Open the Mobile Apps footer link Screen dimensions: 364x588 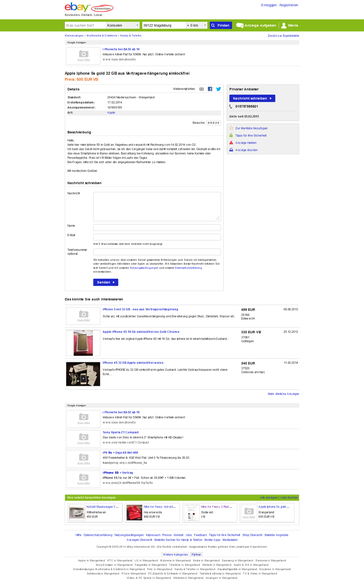pyautogui.click(x=212, y=540)
